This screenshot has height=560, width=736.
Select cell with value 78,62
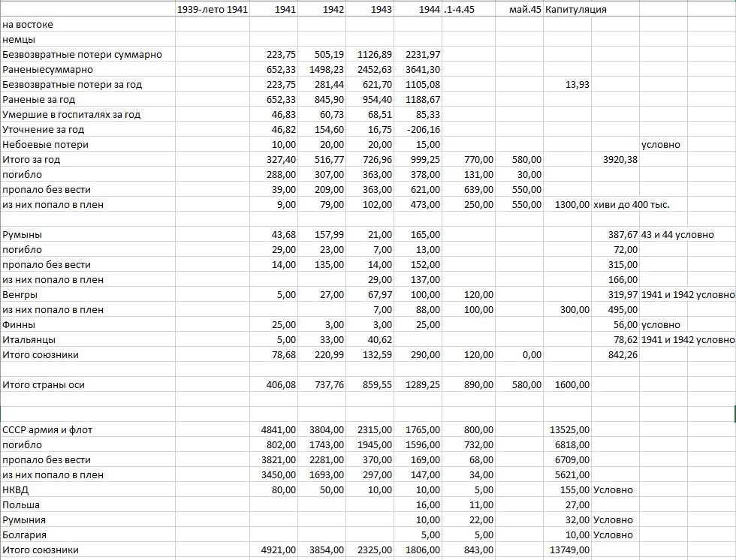click(615, 339)
